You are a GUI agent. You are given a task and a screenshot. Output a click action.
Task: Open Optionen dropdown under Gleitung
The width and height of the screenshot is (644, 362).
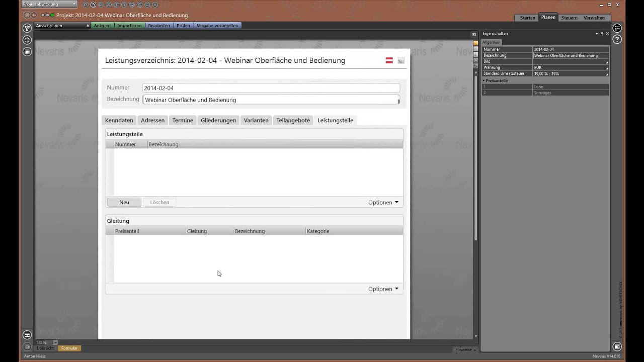(x=383, y=289)
